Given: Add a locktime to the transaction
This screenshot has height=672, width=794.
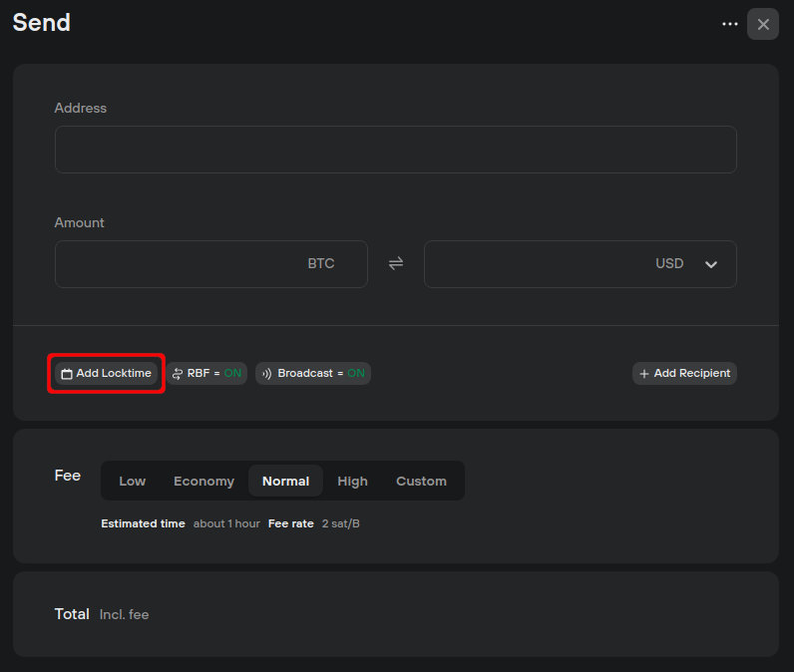Looking at the screenshot, I should pos(107,374).
